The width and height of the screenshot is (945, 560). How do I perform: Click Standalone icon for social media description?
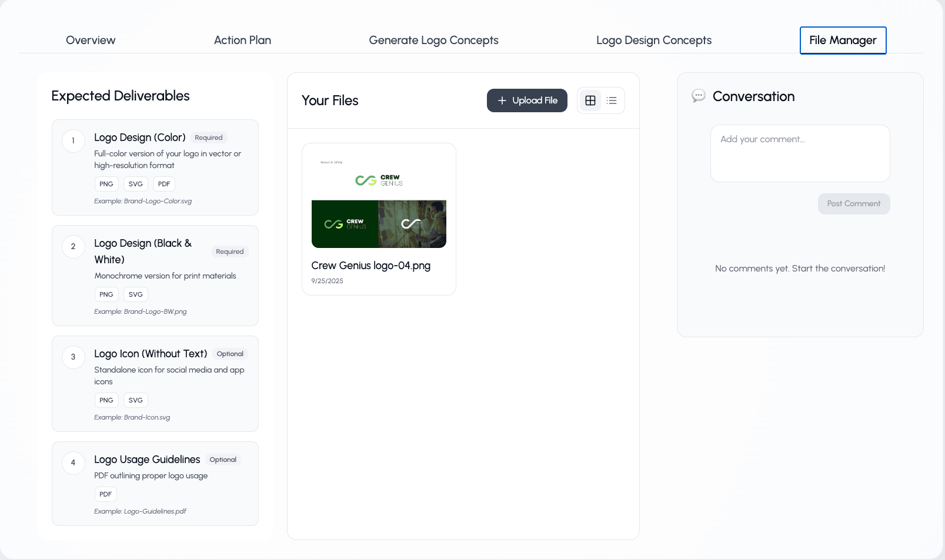click(169, 375)
